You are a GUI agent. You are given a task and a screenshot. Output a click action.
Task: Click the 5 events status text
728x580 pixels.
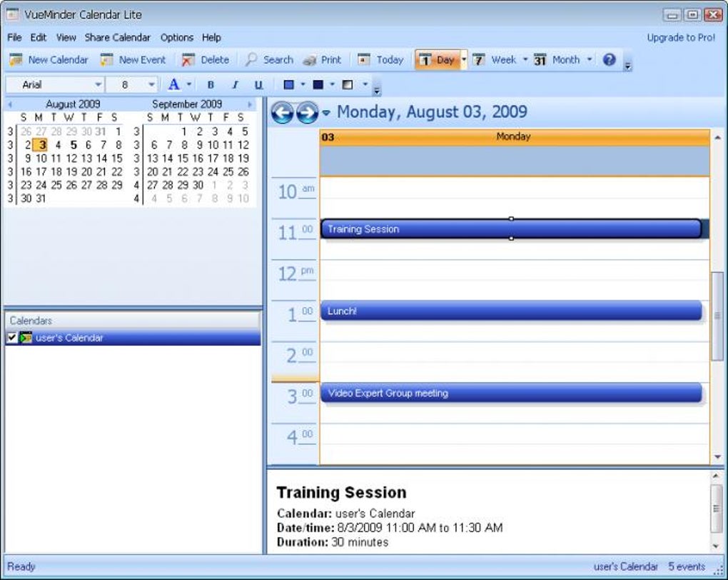point(687,566)
